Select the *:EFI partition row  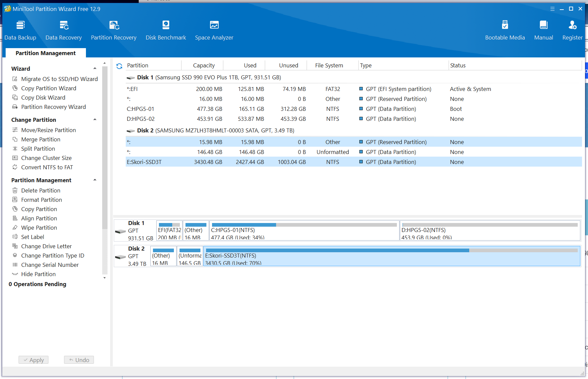pyautogui.click(x=354, y=89)
